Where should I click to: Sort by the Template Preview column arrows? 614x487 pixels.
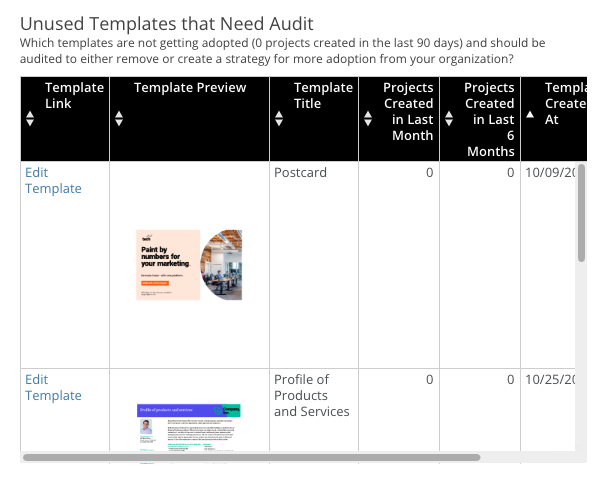point(119,119)
